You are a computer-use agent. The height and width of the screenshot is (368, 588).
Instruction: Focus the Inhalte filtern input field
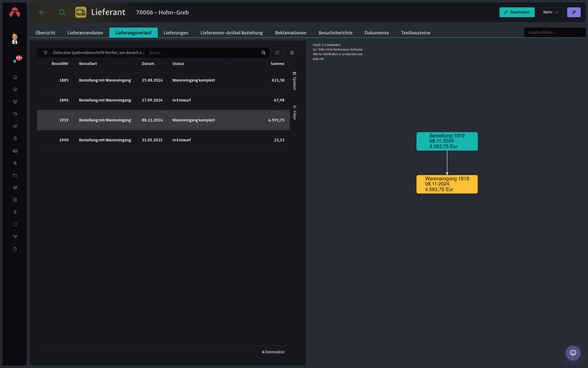point(555,33)
